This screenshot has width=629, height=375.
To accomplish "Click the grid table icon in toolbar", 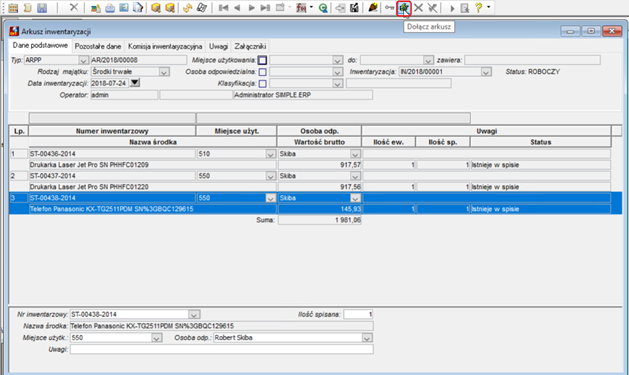I will (13, 8).
